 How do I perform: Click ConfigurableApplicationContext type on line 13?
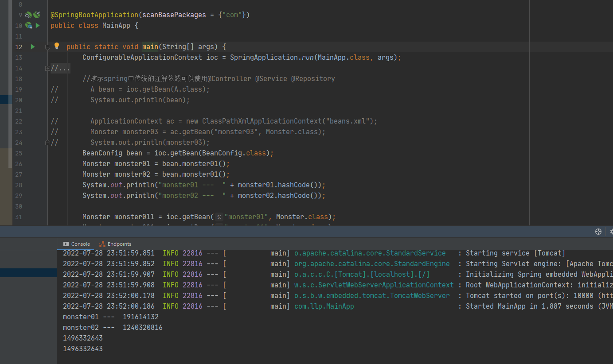pos(142,58)
